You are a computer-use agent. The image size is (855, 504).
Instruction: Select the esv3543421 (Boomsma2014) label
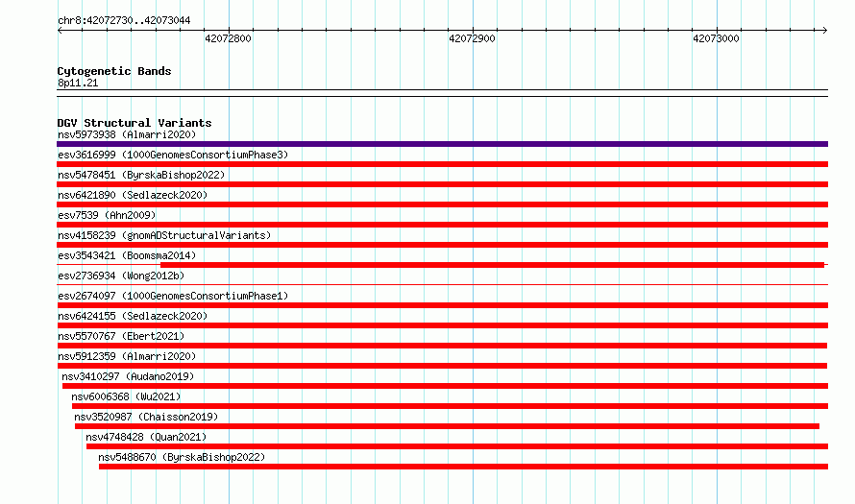coord(127,255)
